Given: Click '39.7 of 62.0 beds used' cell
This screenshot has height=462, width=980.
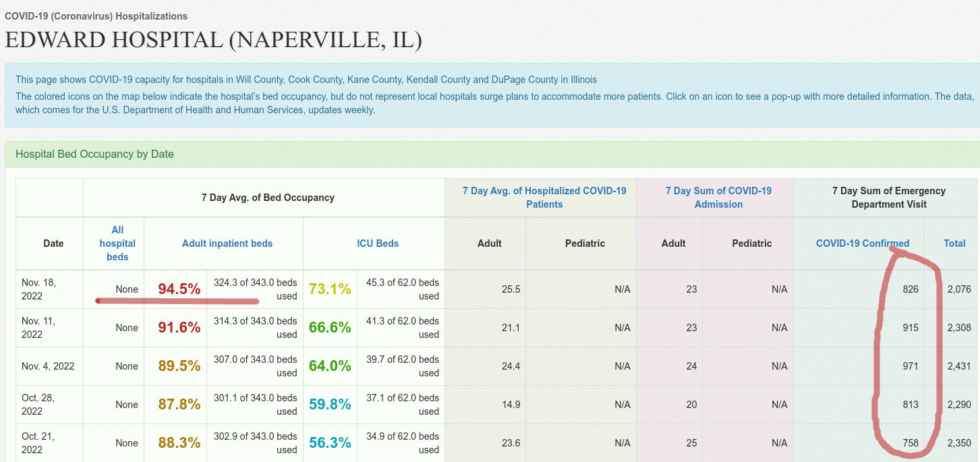Looking at the screenshot, I should point(401,366).
